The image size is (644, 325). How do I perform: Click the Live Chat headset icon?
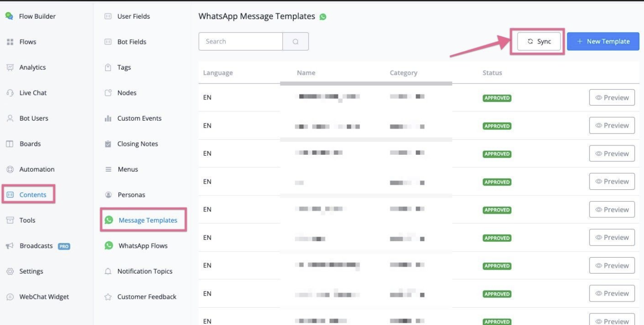tap(10, 93)
